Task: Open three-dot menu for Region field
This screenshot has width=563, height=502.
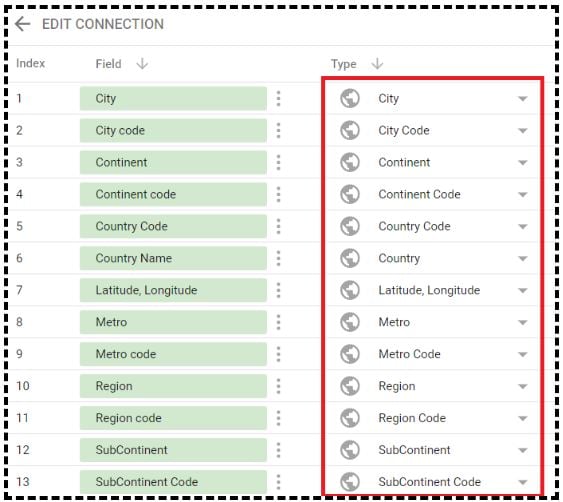Action: pos(279,386)
